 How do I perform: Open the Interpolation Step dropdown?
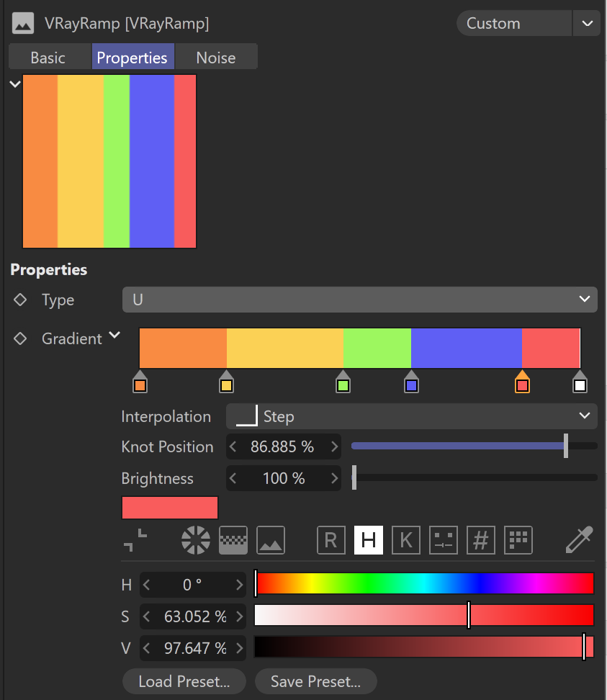(412, 416)
